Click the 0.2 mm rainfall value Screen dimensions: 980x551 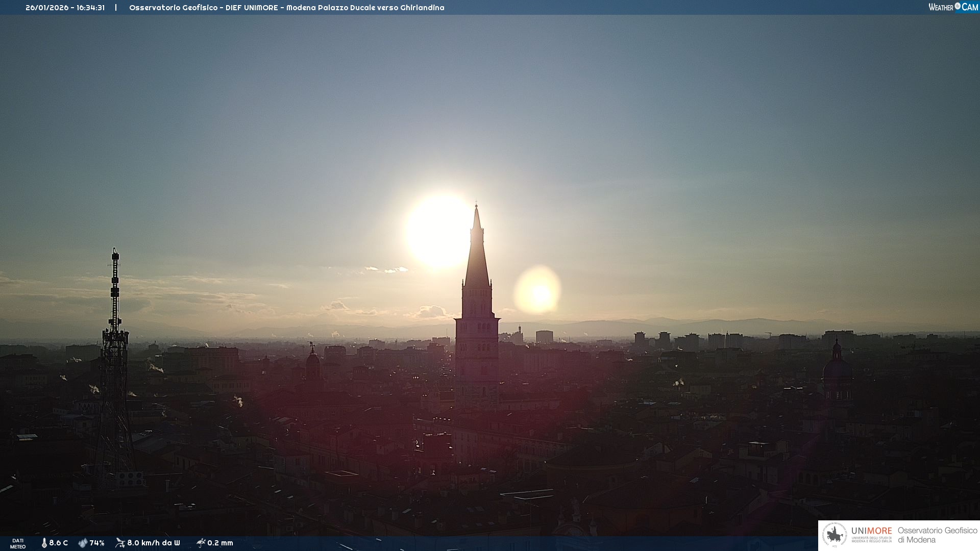(220, 543)
